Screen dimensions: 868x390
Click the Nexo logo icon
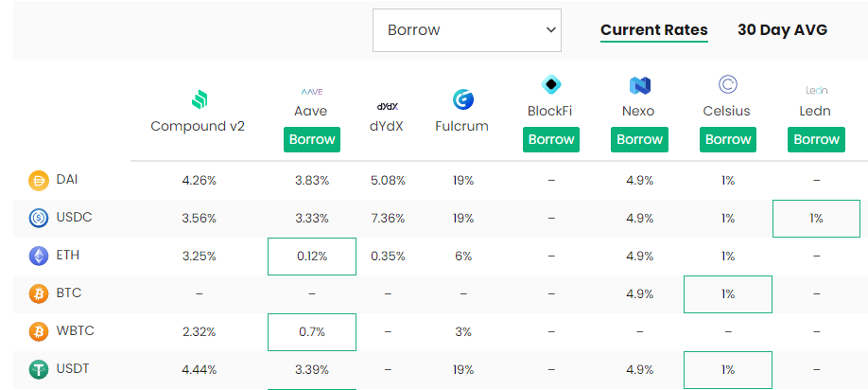[639, 85]
